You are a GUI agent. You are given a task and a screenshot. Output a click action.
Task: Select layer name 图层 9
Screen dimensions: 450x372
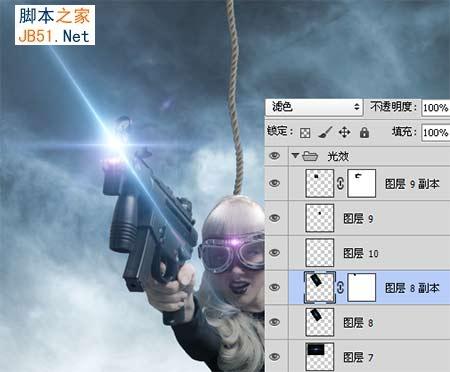coord(358,219)
